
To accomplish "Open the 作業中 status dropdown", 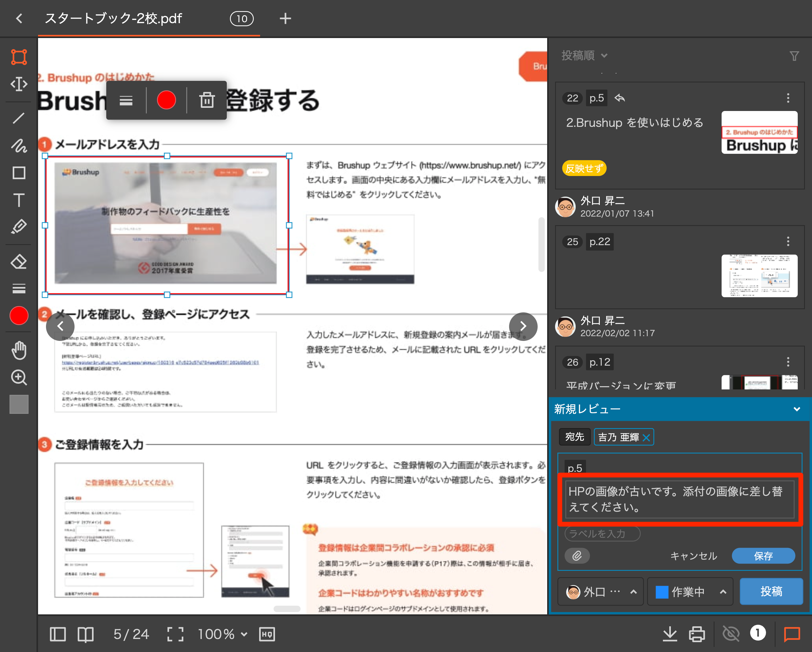I will (690, 591).
